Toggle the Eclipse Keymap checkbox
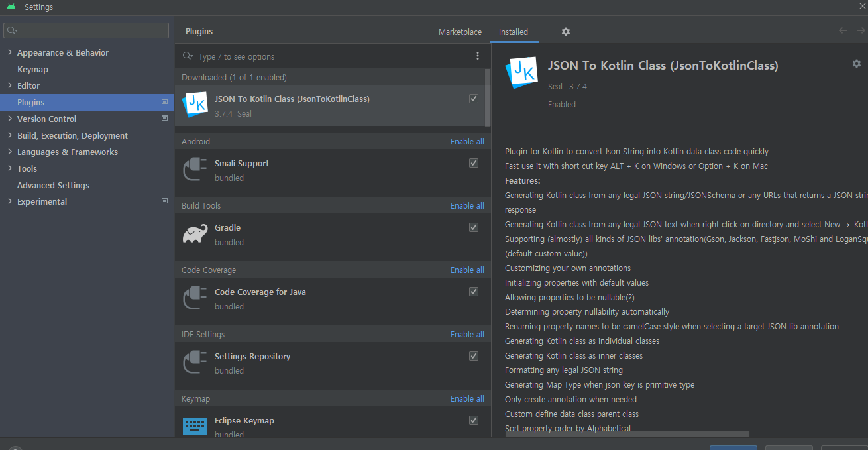 click(474, 420)
